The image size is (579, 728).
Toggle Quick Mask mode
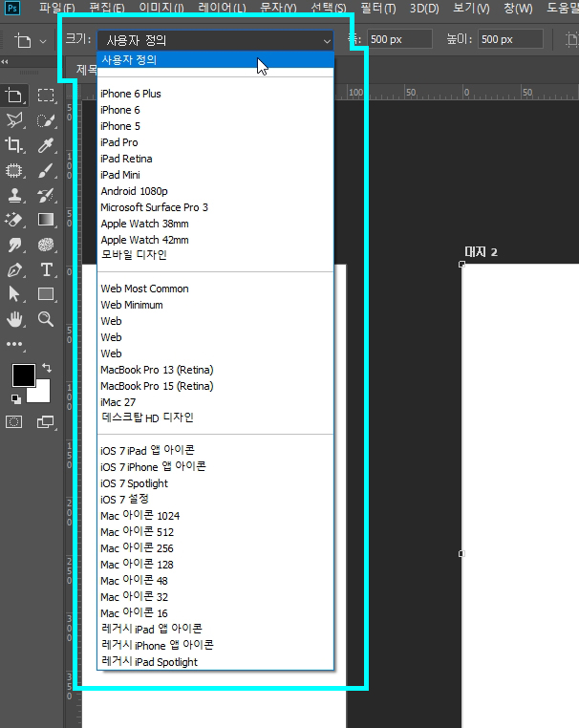click(14, 422)
